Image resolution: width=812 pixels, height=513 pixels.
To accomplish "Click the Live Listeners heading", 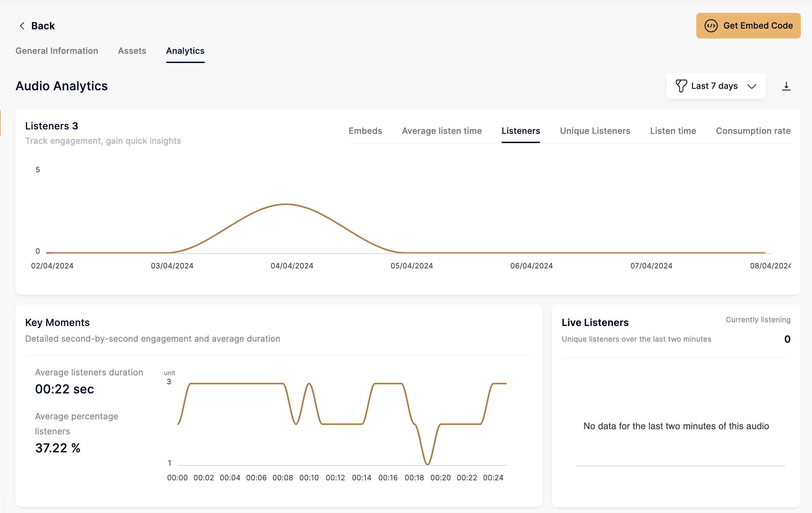I will pos(595,322).
